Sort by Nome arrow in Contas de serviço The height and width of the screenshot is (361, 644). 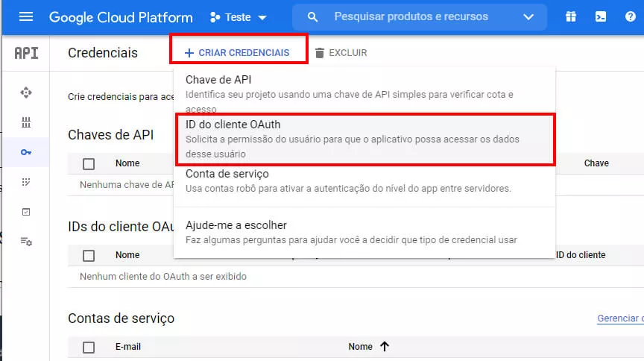point(385,347)
